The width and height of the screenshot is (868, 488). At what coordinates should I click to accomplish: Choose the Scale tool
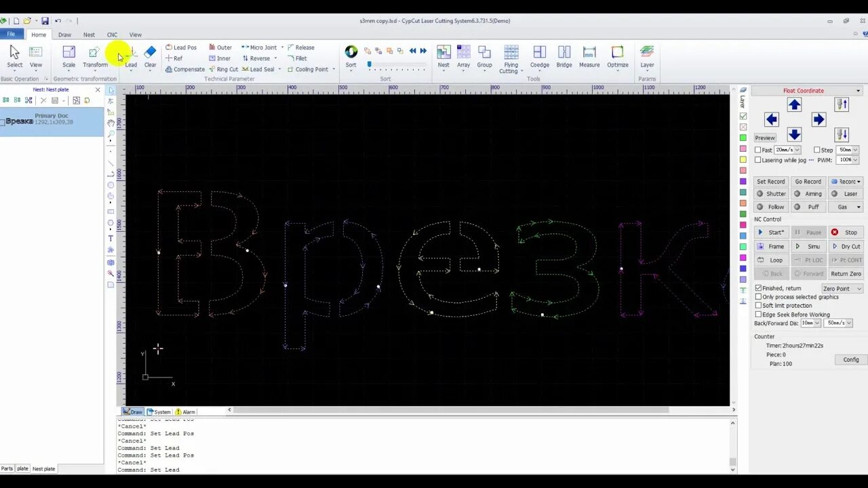68,57
